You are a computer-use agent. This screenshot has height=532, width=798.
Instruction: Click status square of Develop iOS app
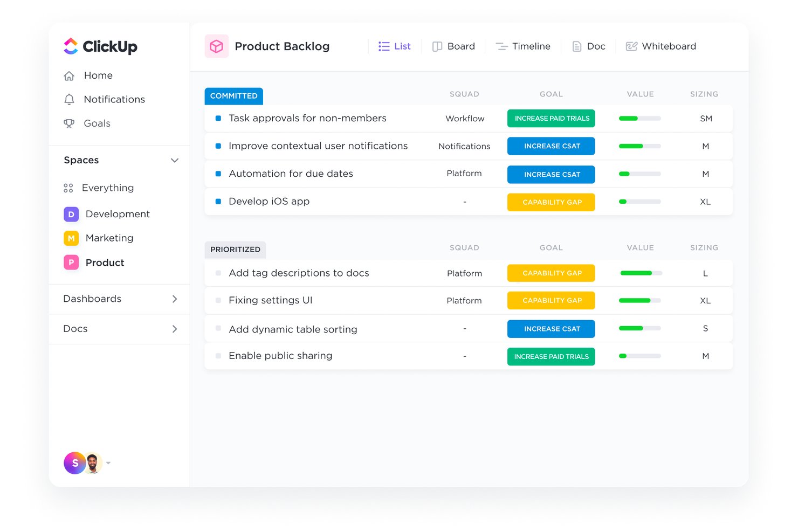[x=218, y=202]
